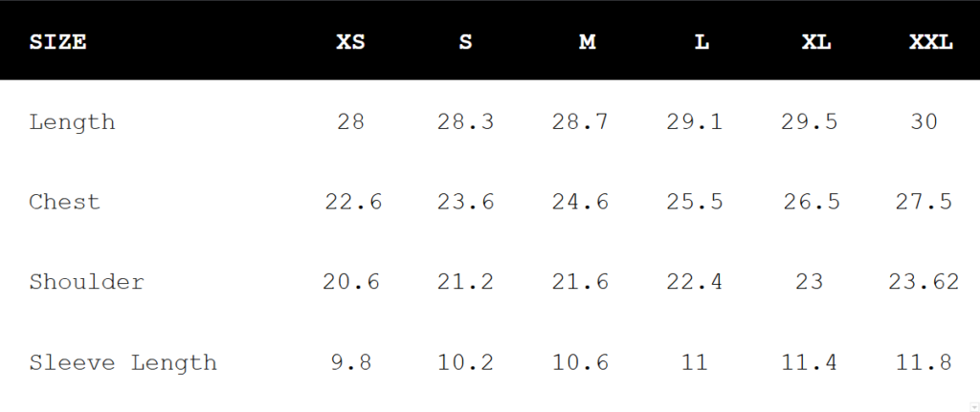Click the Shoulder row label
This screenshot has width=980, height=412.
pos(86,282)
